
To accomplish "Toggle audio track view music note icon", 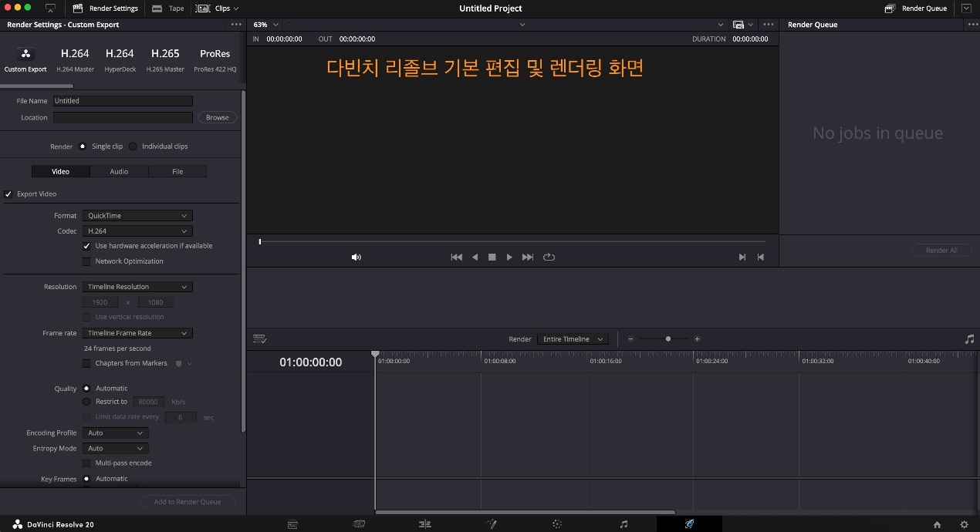I will (x=969, y=339).
